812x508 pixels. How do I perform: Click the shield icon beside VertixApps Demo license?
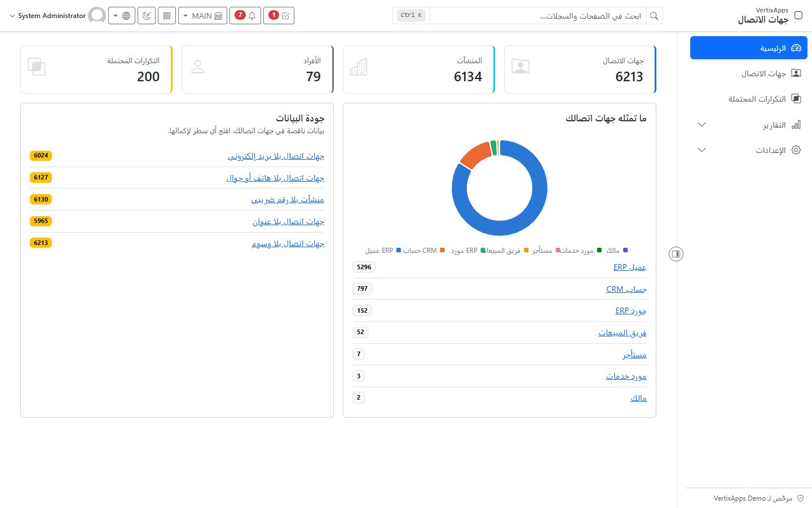pos(801,498)
